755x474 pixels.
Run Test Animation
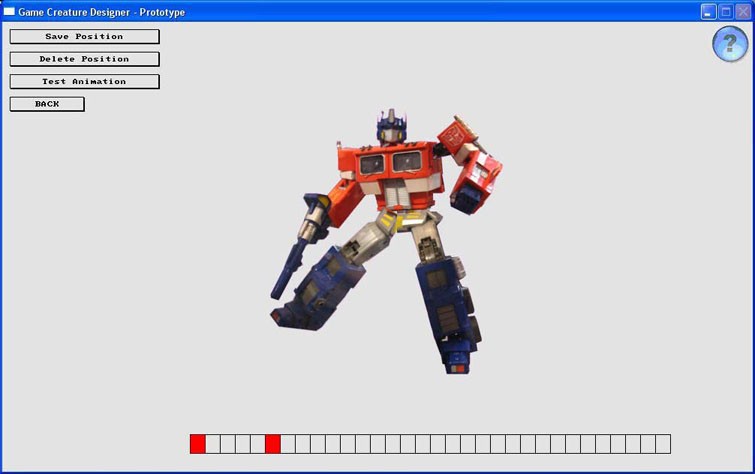84,81
